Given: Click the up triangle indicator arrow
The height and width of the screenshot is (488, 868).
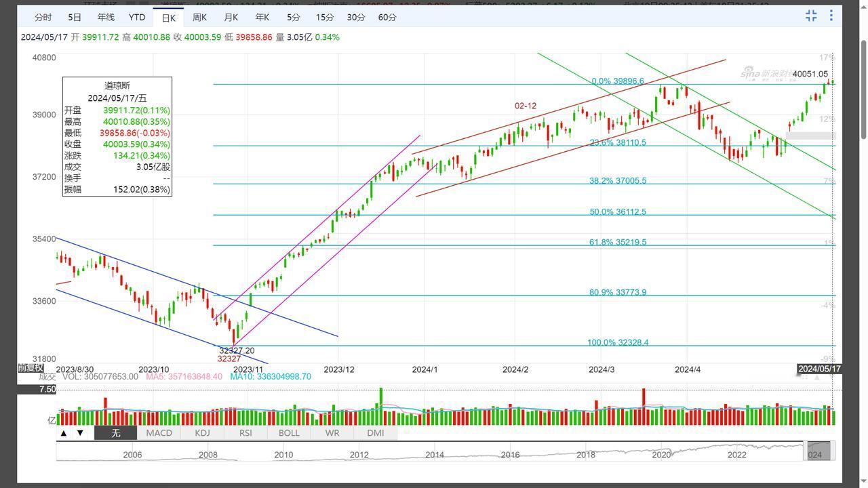Looking at the screenshot, I should pyautogui.click(x=64, y=432).
